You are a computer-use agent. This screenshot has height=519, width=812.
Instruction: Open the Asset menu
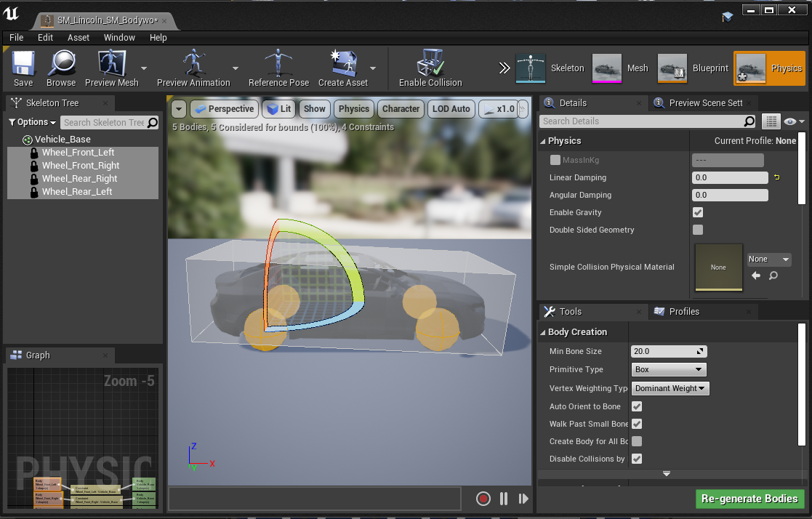(79, 37)
